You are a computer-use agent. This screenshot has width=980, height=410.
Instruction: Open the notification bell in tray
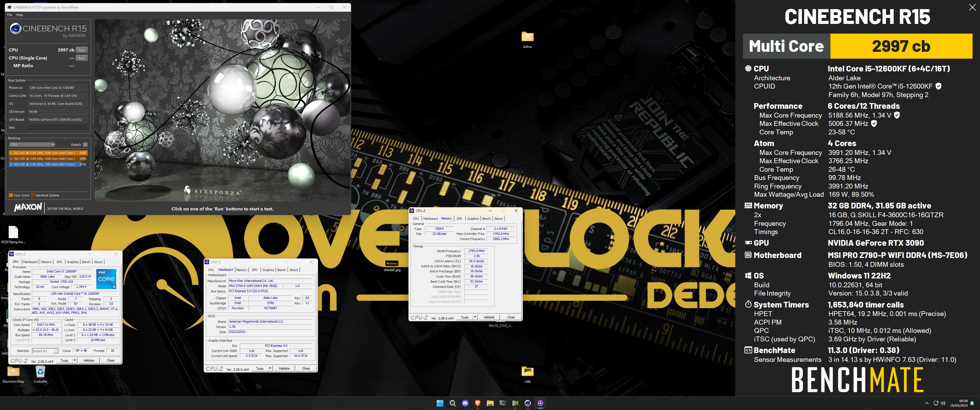[x=972, y=403]
